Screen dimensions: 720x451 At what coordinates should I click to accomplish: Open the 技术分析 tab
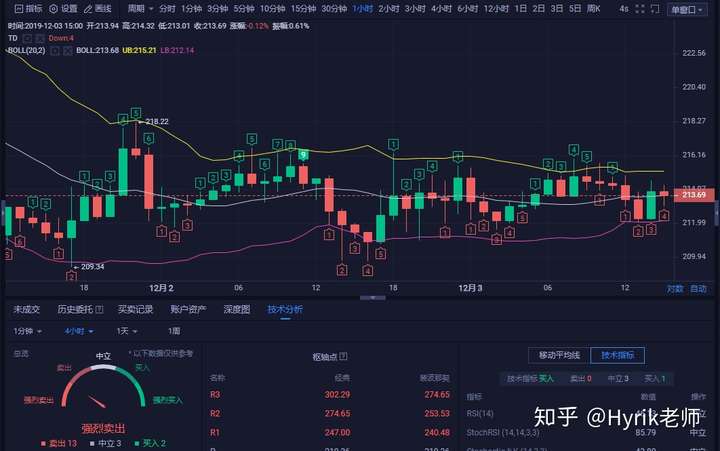285,310
